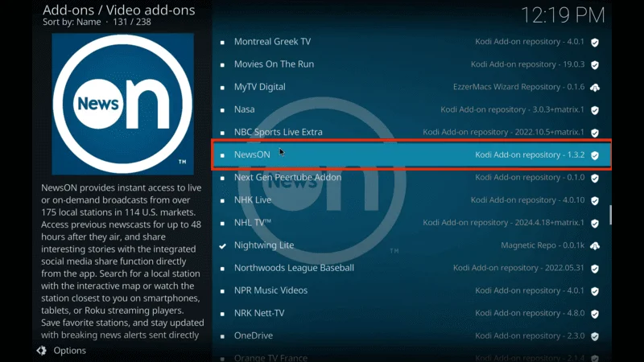
Task: Select the NRK Nett-TV list item
Action: 259,313
